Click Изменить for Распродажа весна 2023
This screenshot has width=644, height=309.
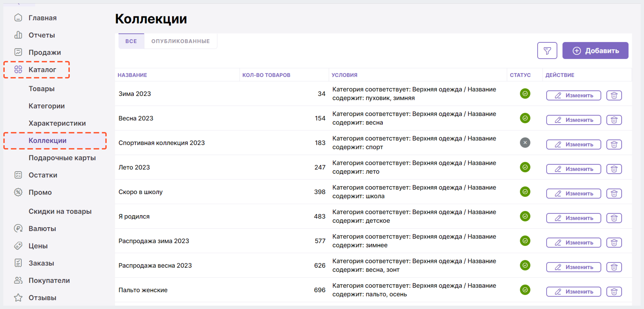coord(574,267)
